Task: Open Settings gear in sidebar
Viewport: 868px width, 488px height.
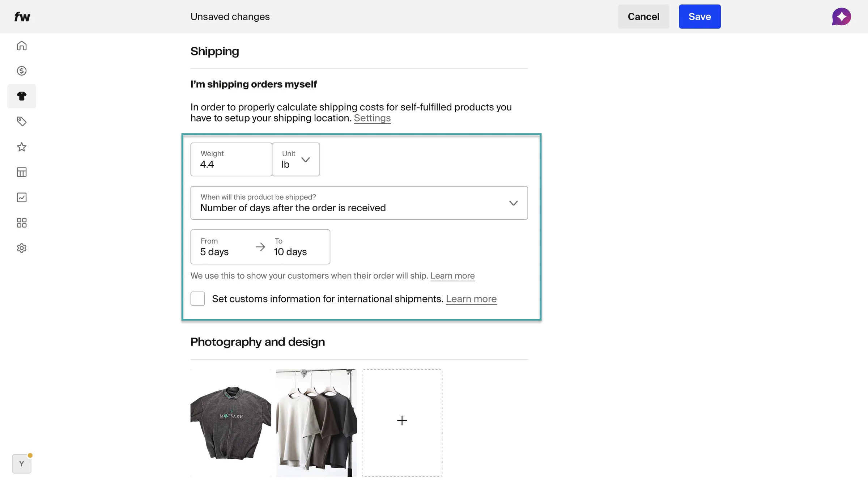Action: point(22,248)
